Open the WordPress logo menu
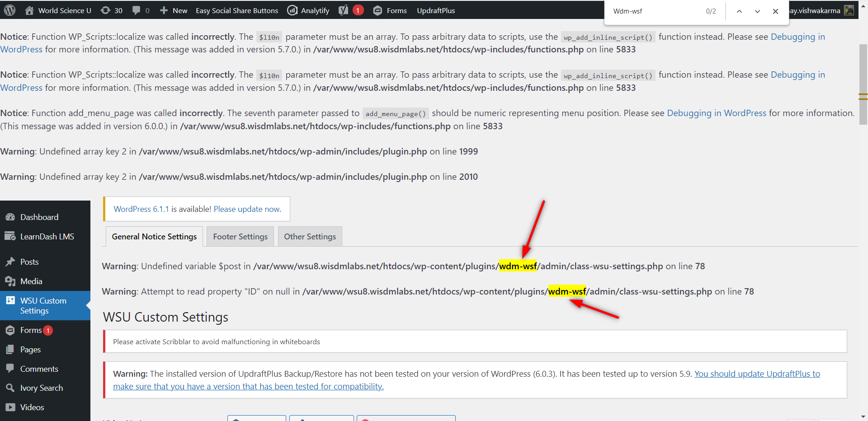The image size is (868, 421). point(10,10)
